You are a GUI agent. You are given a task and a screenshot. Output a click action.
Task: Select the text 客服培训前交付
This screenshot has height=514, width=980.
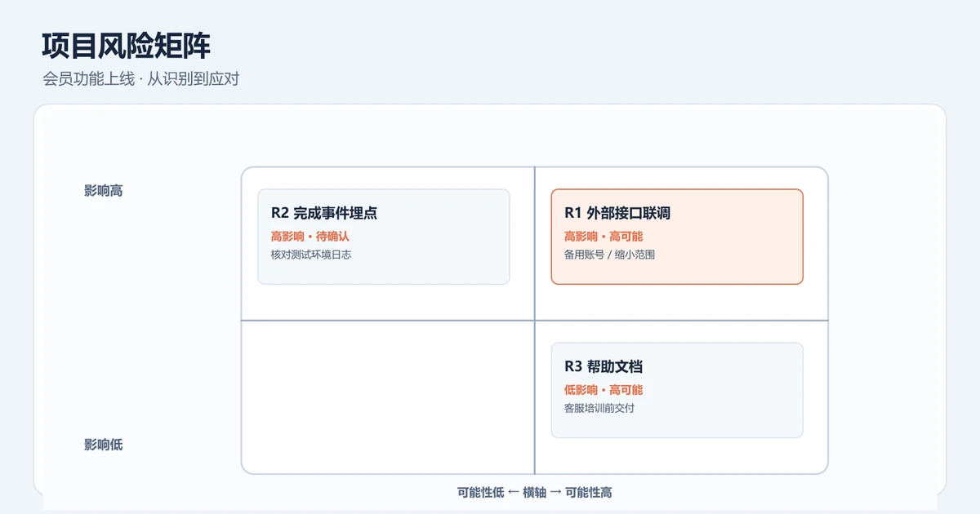coord(599,408)
